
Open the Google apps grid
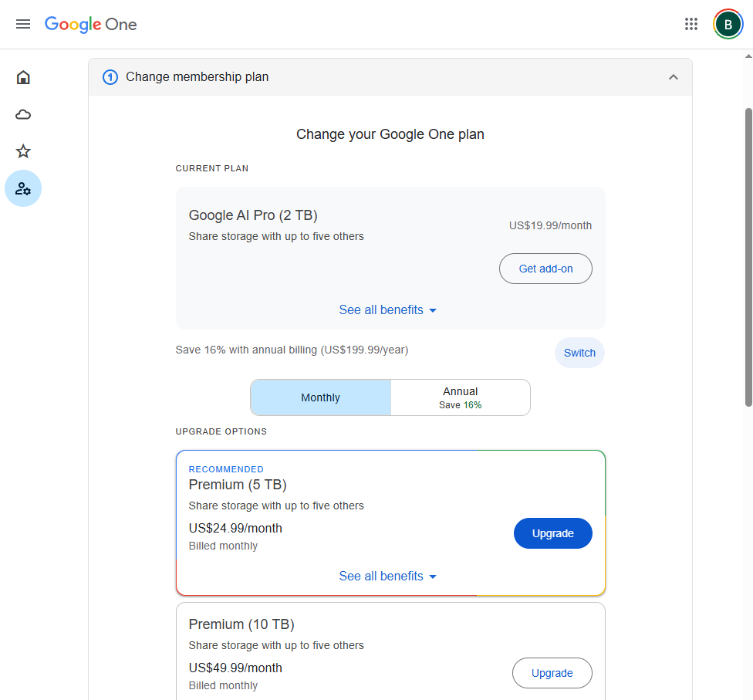pyautogui.click(x=691, y=24)
